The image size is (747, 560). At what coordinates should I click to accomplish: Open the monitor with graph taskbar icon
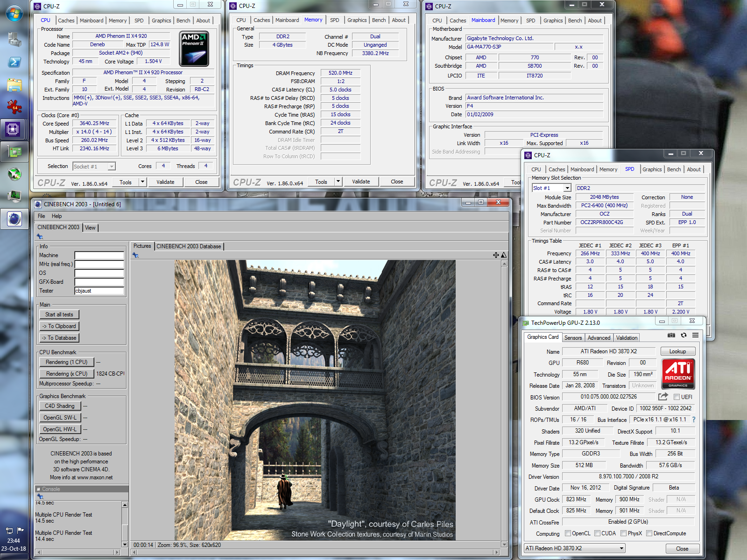pos(14,196)
